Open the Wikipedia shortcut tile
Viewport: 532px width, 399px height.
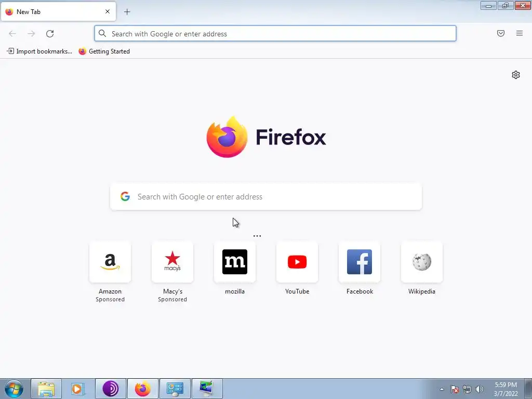pyautogui.click(x=422, y=262)
